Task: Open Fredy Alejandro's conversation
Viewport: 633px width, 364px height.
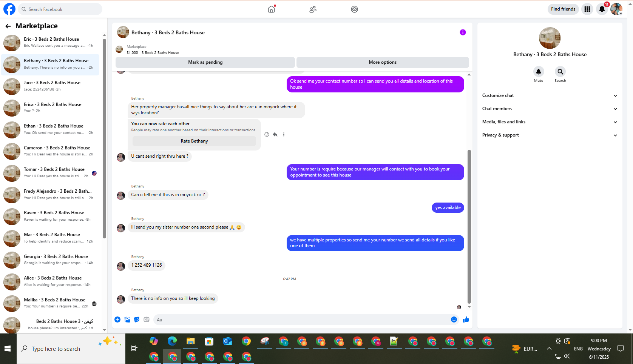Action: [x=51, y=195]
